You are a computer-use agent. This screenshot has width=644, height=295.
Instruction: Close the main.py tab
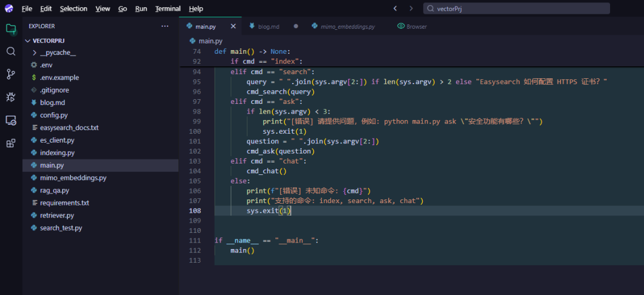233,26
